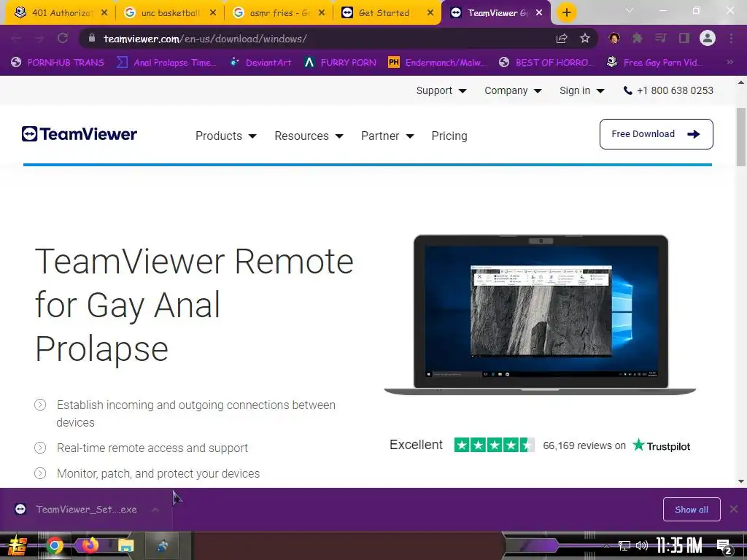Reload the TeamViewer download page
747x560 pixels.
[63, 38]
